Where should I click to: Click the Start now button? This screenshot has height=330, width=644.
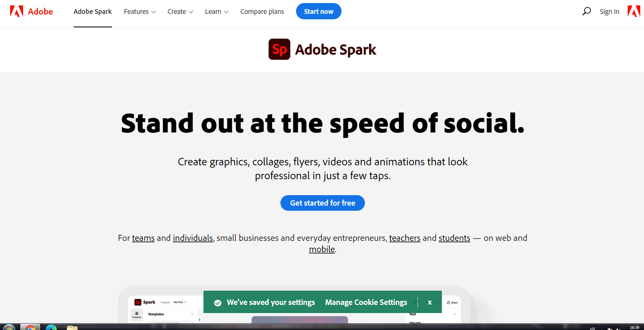(319, 11)
